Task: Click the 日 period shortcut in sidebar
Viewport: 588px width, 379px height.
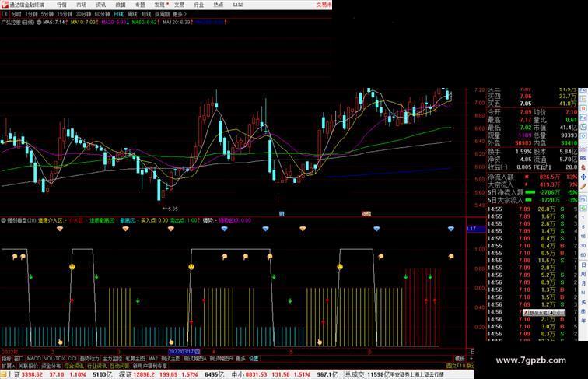Action: click(x=583, y=265)
